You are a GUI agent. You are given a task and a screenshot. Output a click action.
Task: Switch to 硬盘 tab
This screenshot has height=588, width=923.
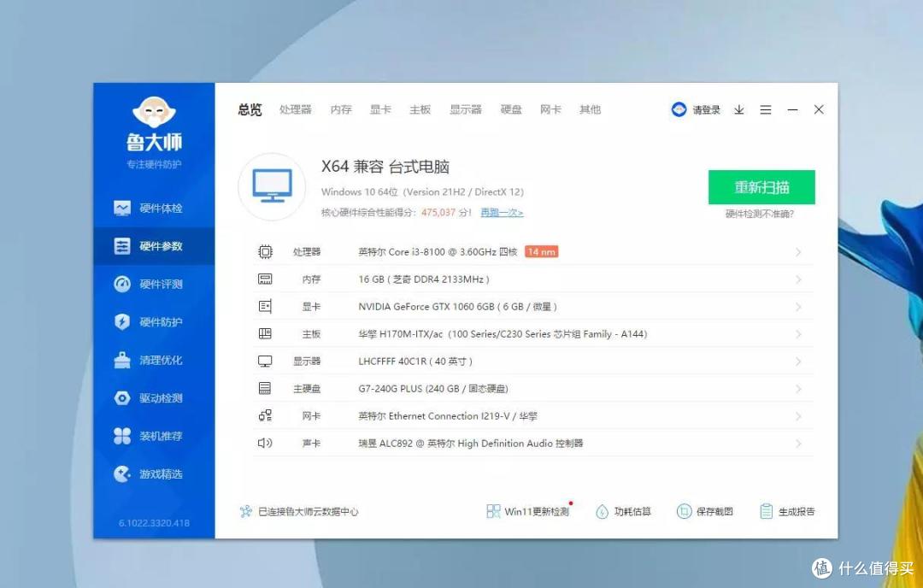click(x=511, y=109)
